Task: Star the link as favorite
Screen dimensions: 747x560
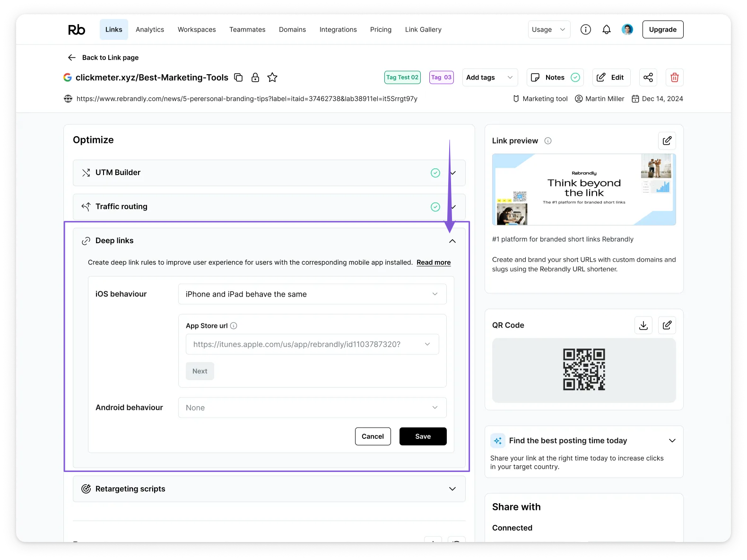Action: tap(272, 78)
